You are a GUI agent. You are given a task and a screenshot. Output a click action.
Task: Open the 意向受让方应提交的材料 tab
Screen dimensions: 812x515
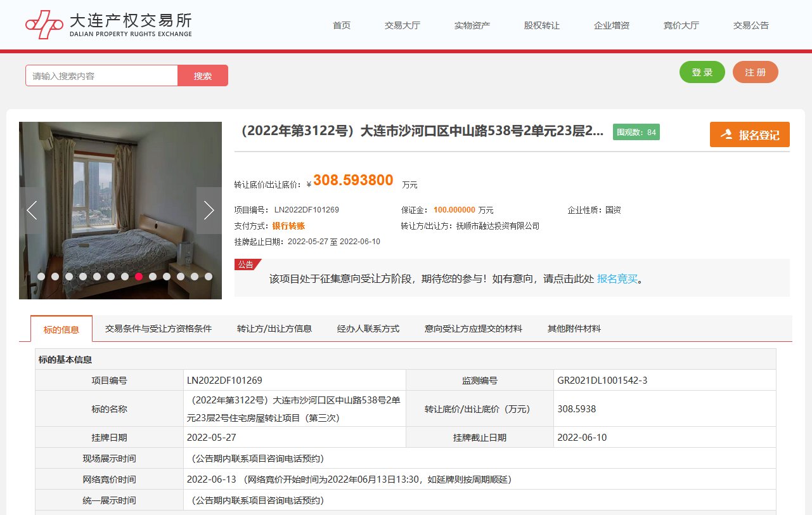pyautogui.click(x=474, y=329)
